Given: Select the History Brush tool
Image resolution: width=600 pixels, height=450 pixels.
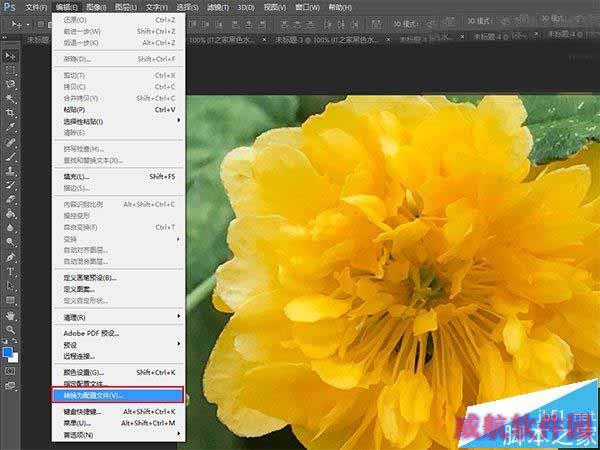Looking at the screenshot, I should tap(10, 185).
